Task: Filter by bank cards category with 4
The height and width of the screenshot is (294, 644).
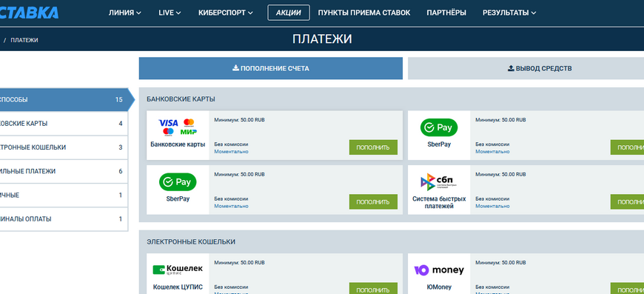Action: tap(64, 123)
